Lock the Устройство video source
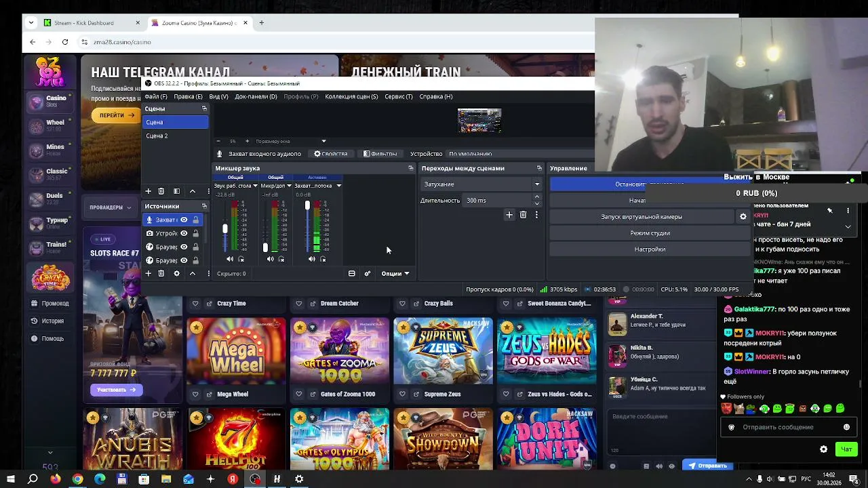Image resolution: width=868 pixels, height=488 pixels. coord(195,233)
